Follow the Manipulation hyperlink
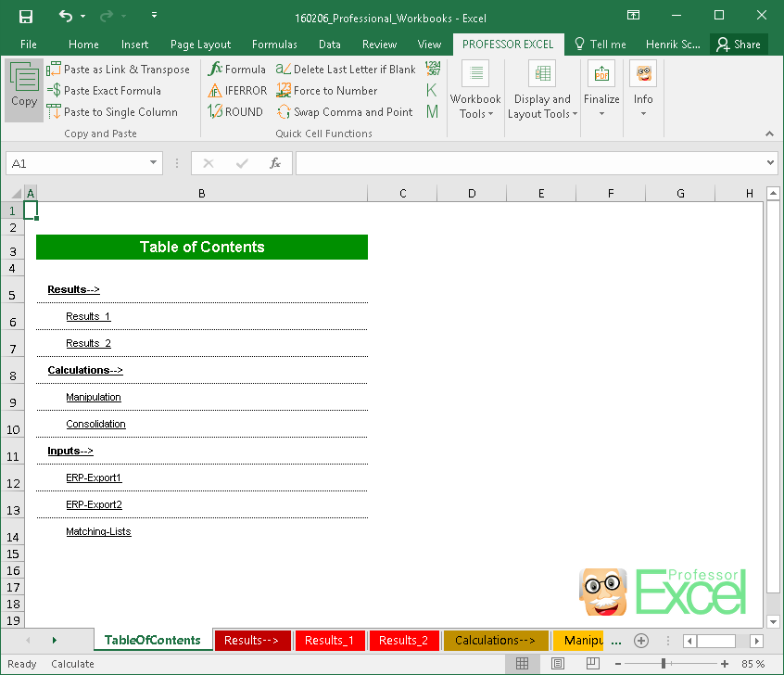The width and height of the screenshot is (784, 675). click(x=94, y=397)
